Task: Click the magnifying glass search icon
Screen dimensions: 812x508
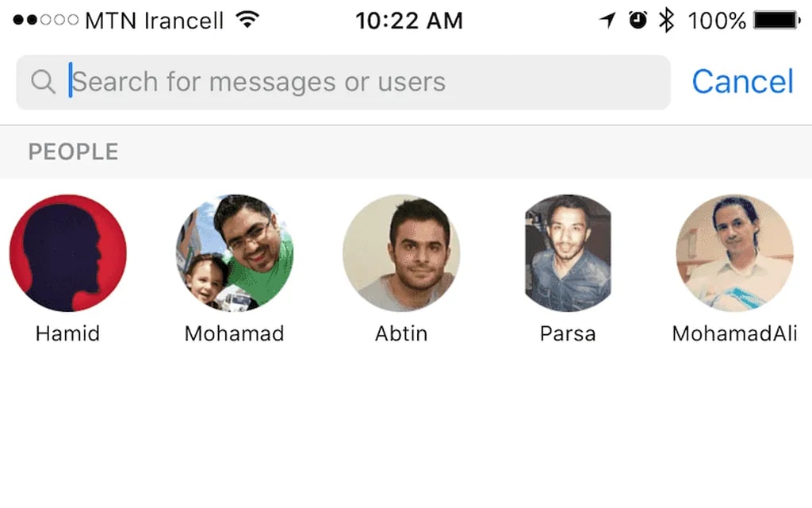Action: coord(43,82)
